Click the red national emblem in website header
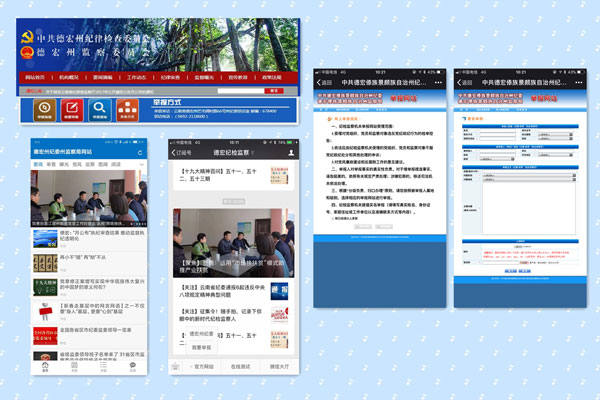The image size is (600, 400). [27, 52]
